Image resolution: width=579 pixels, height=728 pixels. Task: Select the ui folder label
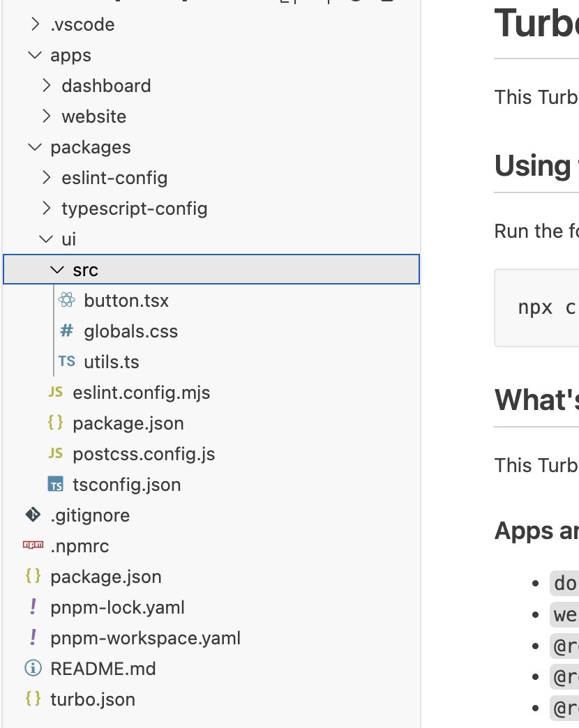[x=69, y=238]
